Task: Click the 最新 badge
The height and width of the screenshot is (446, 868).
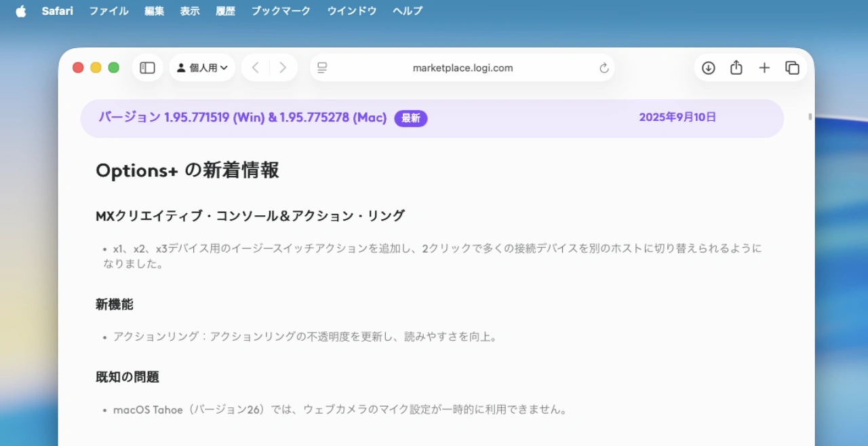Action: click(410, 117)
